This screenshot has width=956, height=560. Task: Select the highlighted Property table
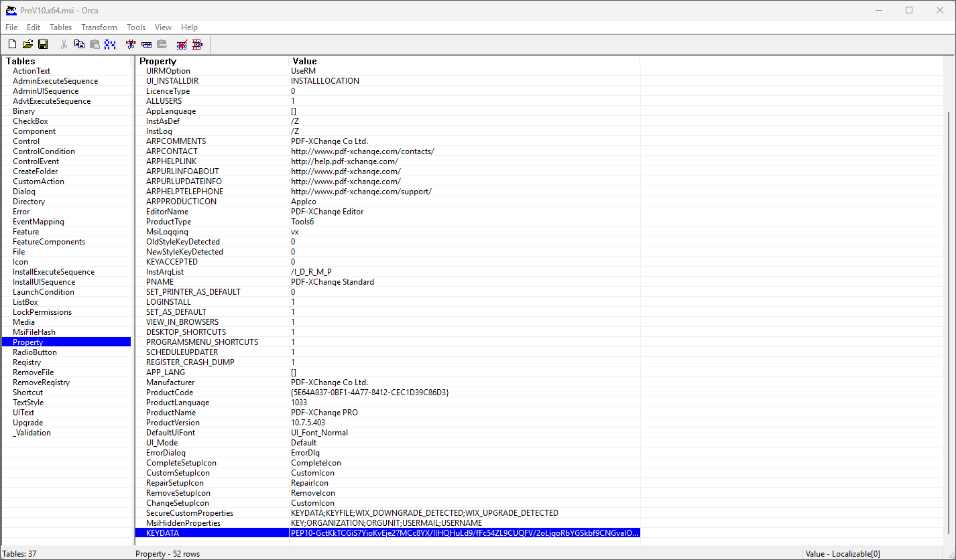coord(66,342)
